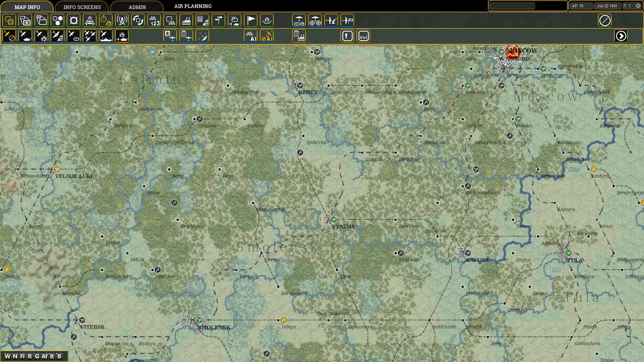Image resolution: width=644 pixels, height=362 pixels.
Task: Click the W theater box button
Action: [x=7, y=356]
